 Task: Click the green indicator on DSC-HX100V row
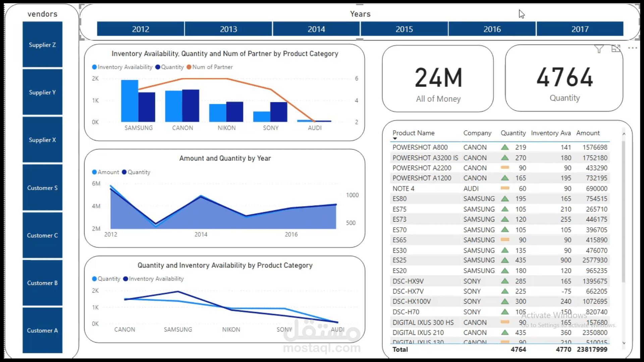tap(505, 301)
